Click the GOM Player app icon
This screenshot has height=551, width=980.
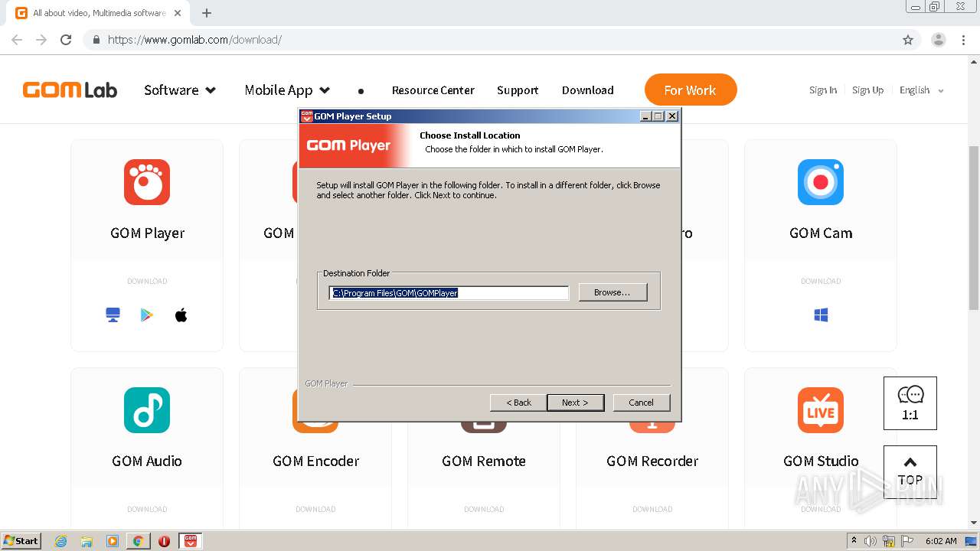[147, 182]
